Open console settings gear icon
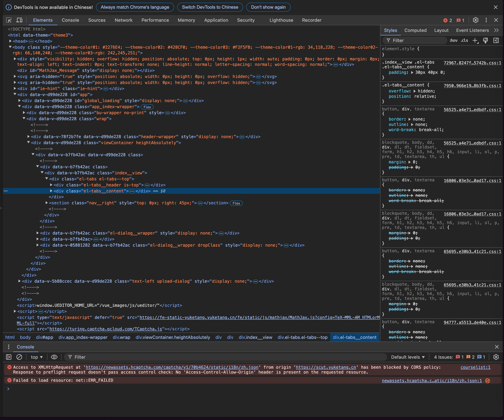504x420 pixels. pos(496,357)
